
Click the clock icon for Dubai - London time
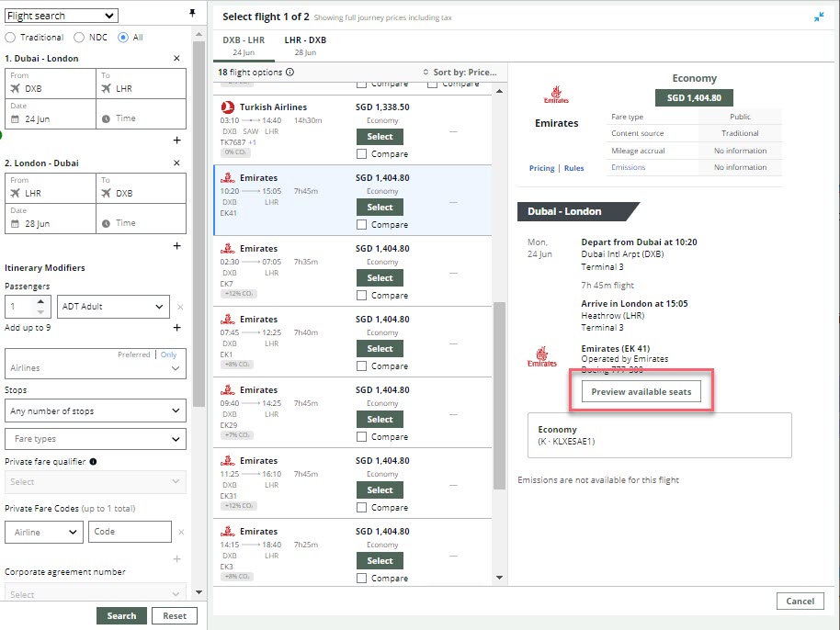[106, 118]
